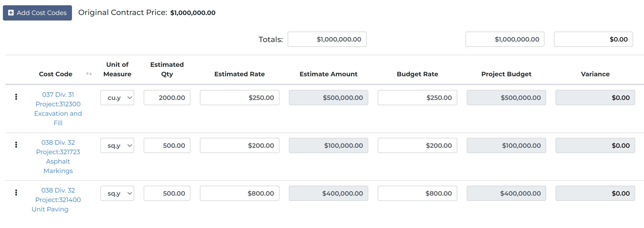Open the Asphalt Markings cost code link
The height and width of the screenshot is (228, 644).
(58, 156)
